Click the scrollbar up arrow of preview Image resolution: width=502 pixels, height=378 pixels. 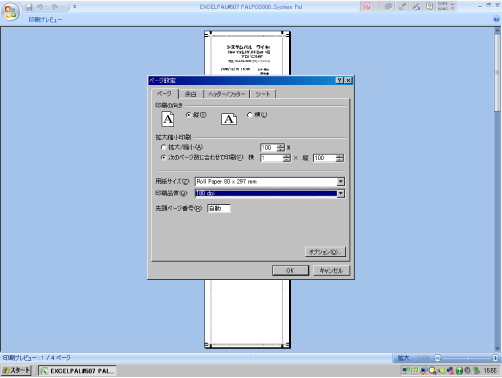coord(497,30)
